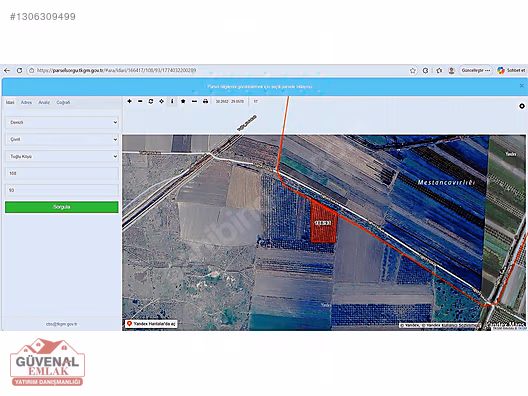Viewport: 528px width, 396px height.
Task: Click the browser back arrow
Action: click(x=7, y=70)
